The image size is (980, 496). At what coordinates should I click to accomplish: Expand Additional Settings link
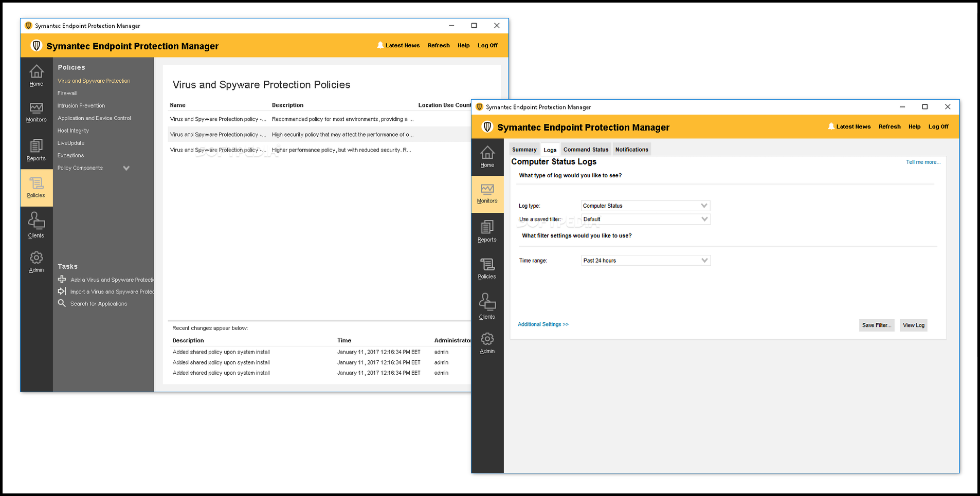tap(543, 324)
